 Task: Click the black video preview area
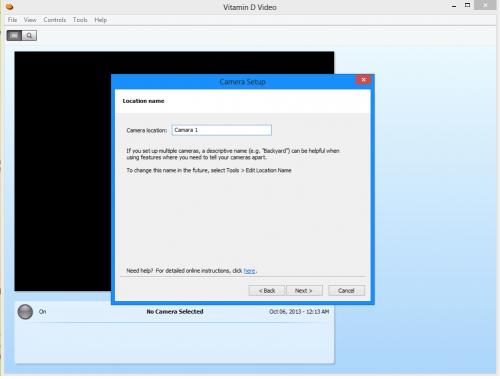pos(63,171)
